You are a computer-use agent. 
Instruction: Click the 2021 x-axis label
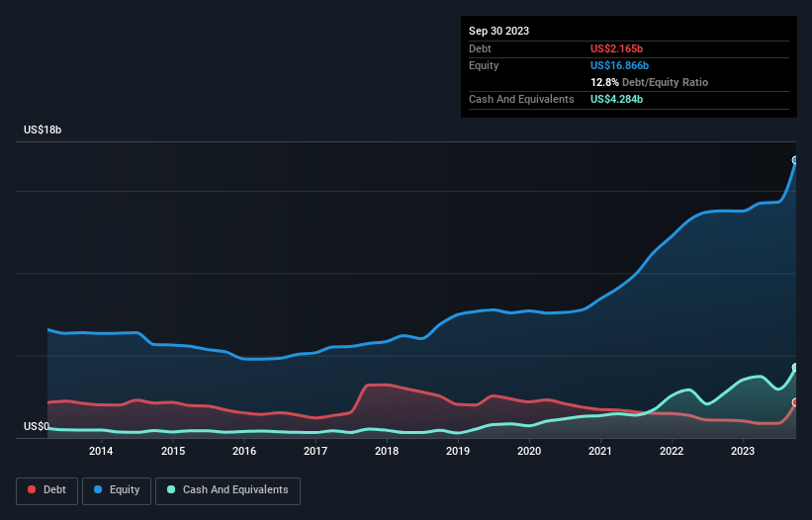[600, 451]
